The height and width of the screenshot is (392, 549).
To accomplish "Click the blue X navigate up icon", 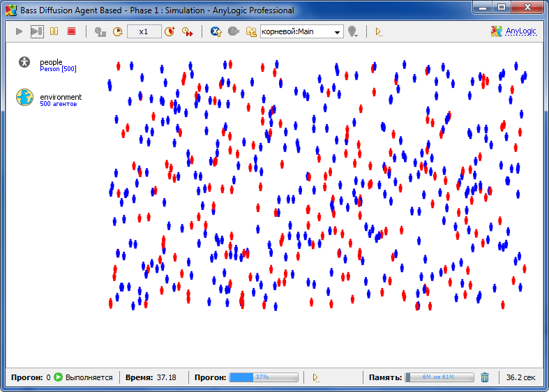I will coord(216,31).
